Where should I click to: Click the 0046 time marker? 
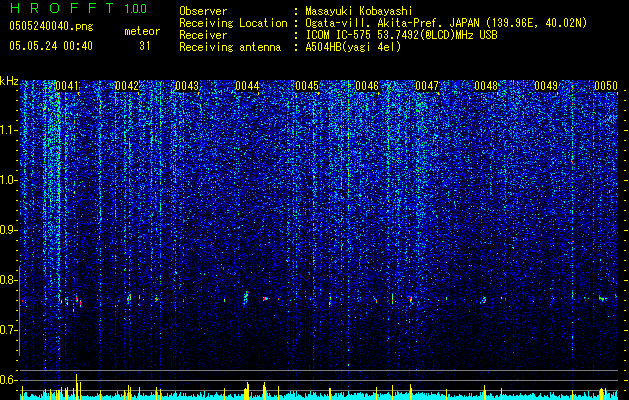(367, 86)
